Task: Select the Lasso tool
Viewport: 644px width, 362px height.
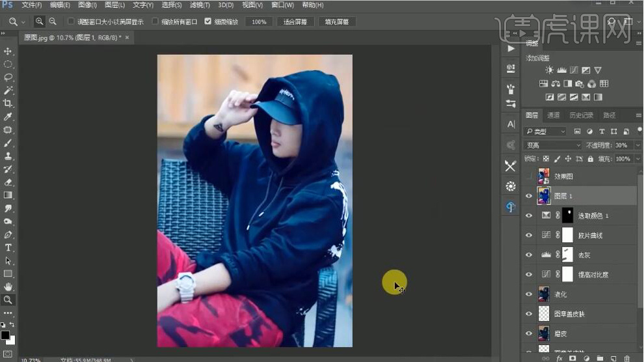Action: (8, 77)
